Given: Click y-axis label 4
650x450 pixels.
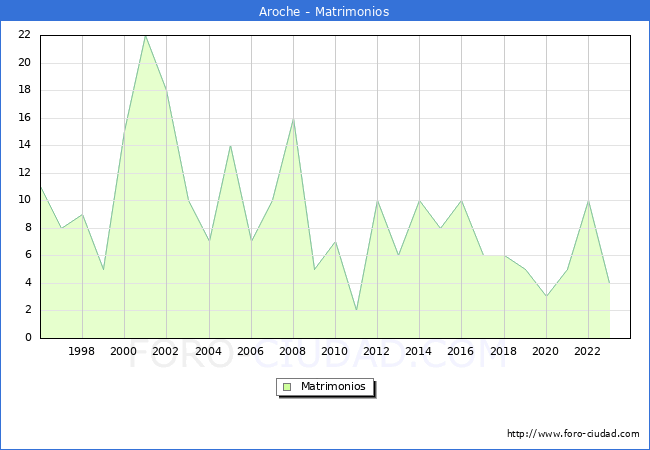Looking at the screenshot, I should pos(28,283).
